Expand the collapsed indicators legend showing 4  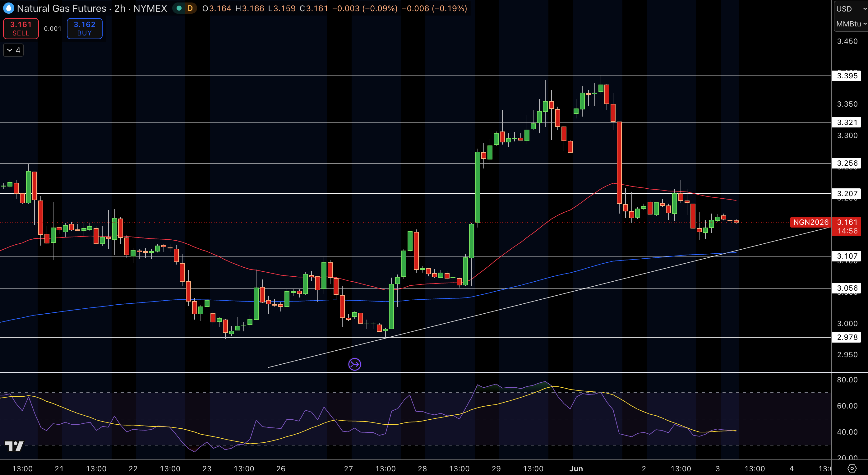pos(13,50)
